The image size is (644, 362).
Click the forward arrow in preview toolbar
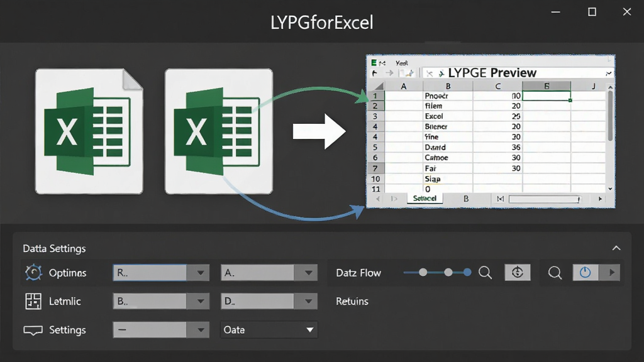click(x=389, y=73)
